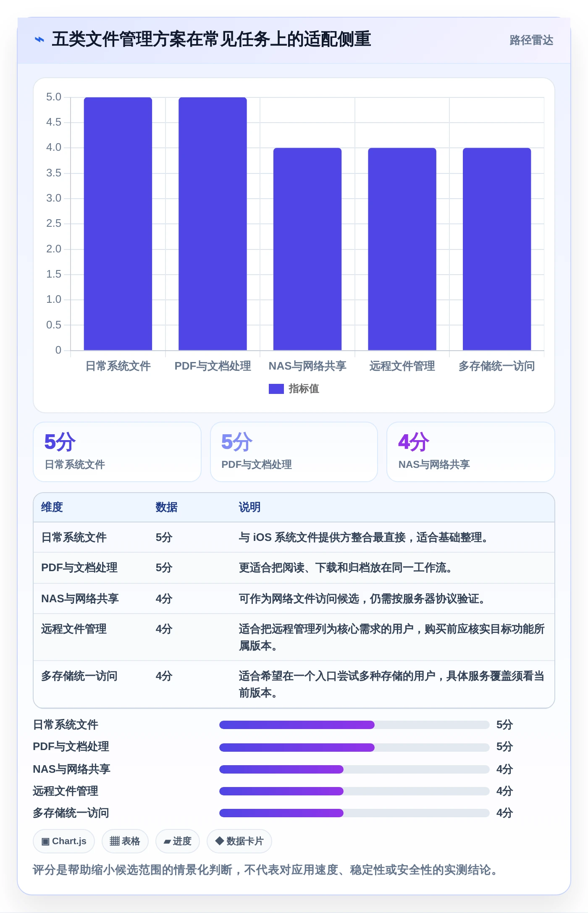
Task: Open the 4分 NAS与网络共享 data card
Action: tap(471, 452)
